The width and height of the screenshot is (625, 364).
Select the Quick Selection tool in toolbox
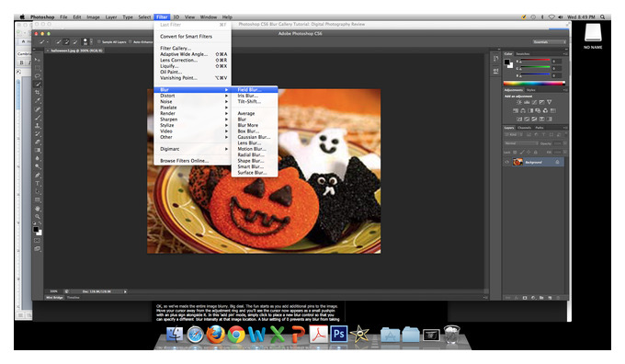38,85
